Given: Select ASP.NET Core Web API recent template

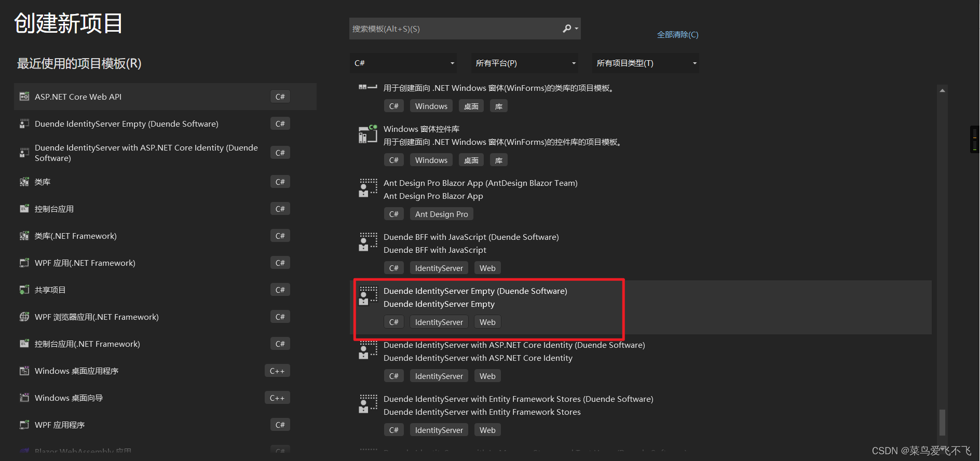Looking at the screenshot, I should point(165,97).
